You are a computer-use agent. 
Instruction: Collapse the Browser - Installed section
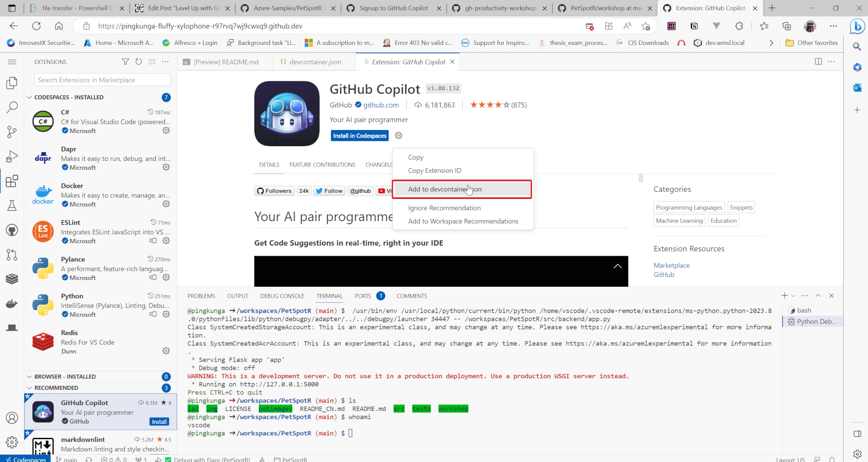(29, 376)
